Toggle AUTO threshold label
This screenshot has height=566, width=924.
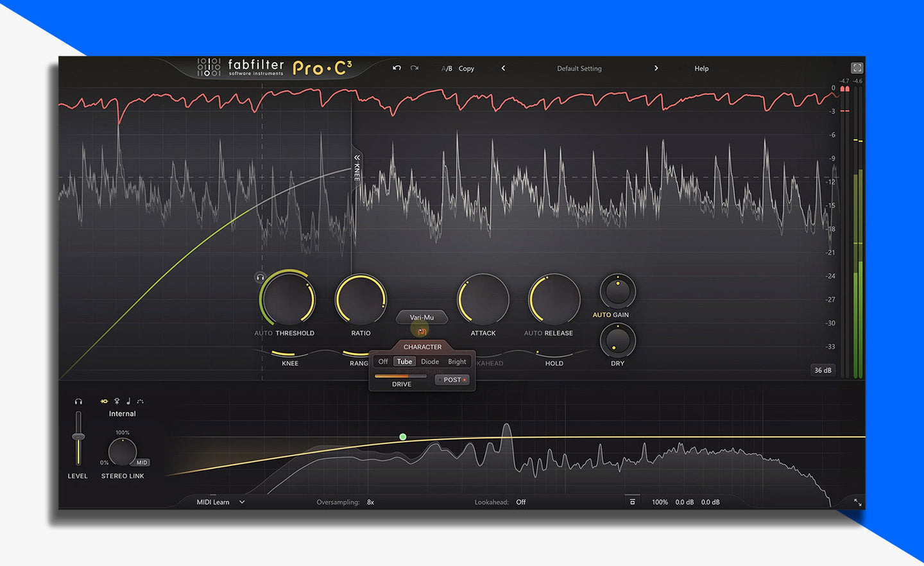263,333
